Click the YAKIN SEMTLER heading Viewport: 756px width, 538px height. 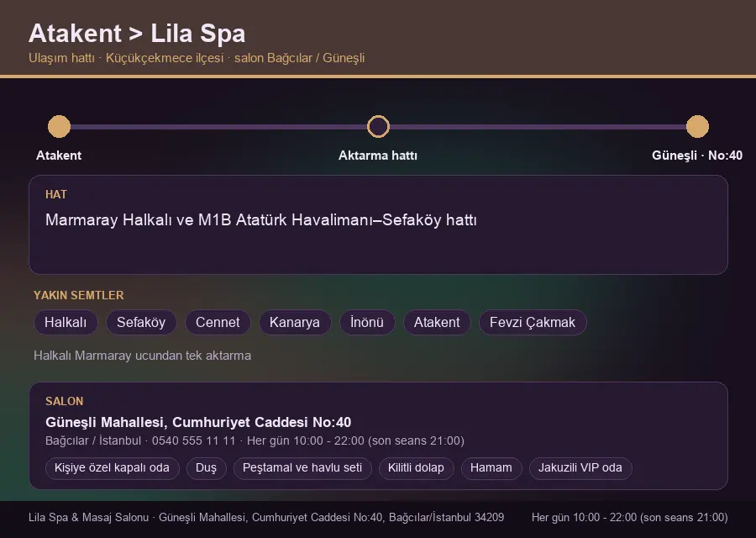coord(79,295)
